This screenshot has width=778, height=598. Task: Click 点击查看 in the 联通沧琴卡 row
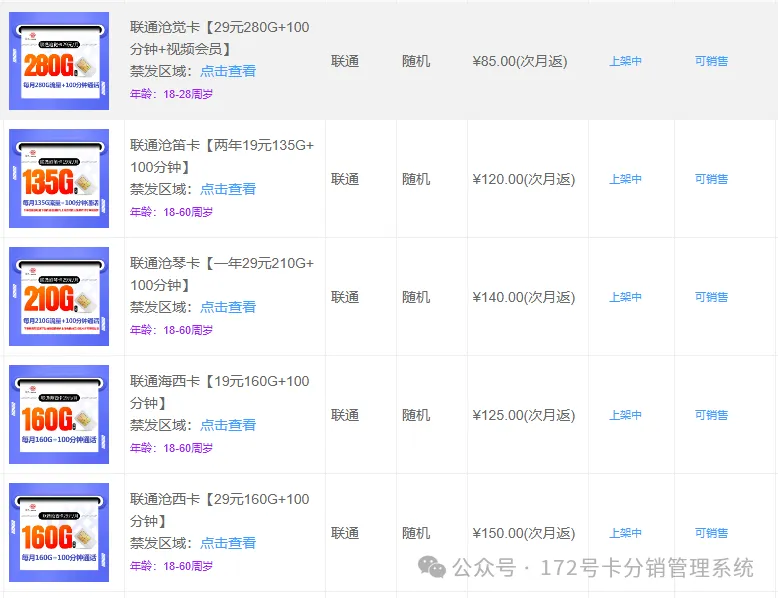(x=227, y=307)
